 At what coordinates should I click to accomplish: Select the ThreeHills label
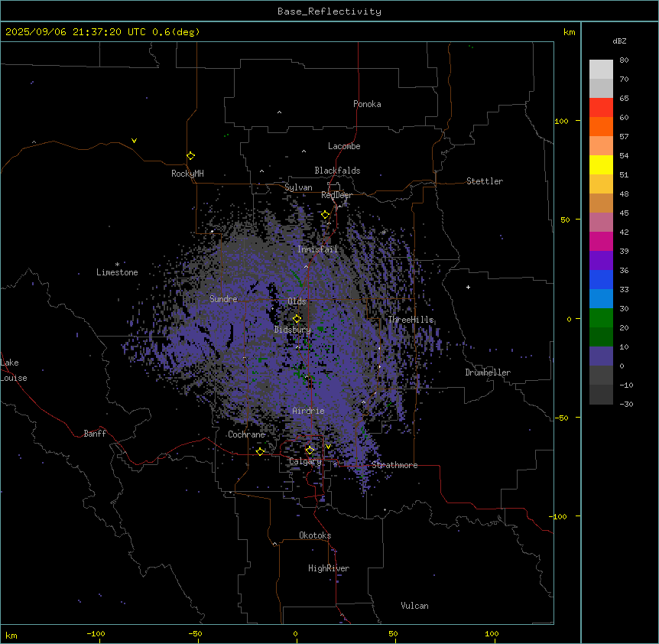[411, 320]
